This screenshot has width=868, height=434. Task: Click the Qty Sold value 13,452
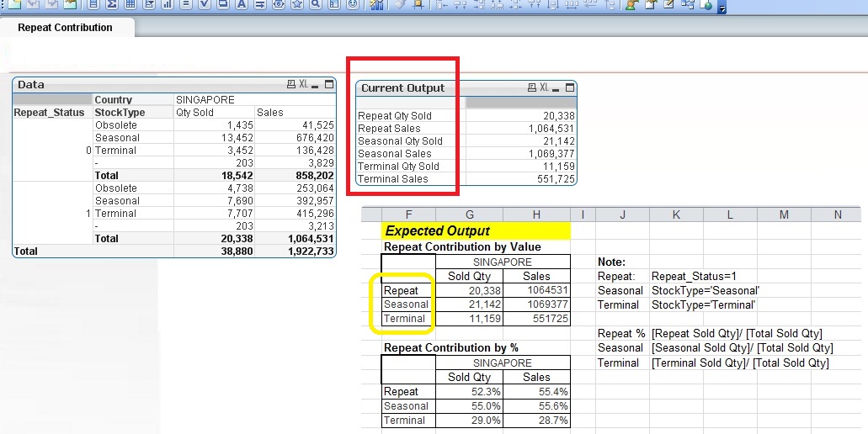tap(237, 138)
